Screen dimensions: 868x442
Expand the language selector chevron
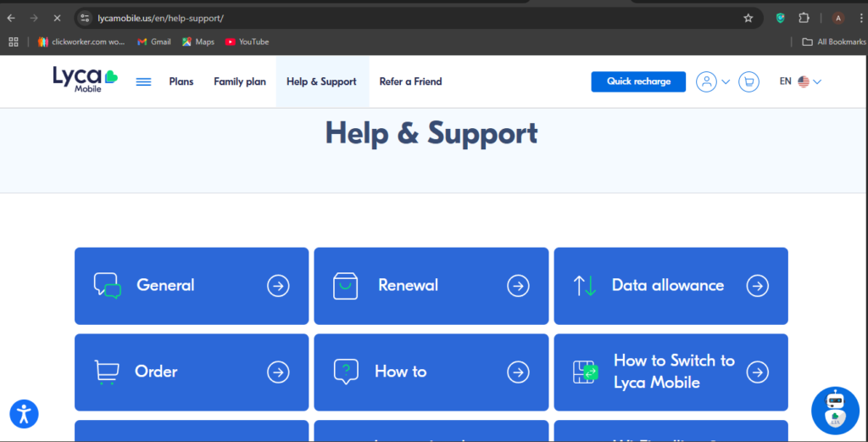(817, 82)
